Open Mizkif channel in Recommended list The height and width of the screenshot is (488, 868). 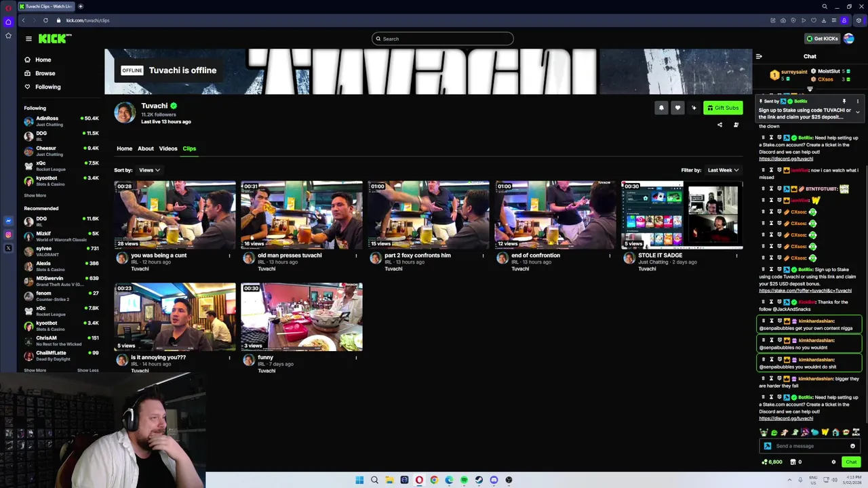(x=61, y=236)
